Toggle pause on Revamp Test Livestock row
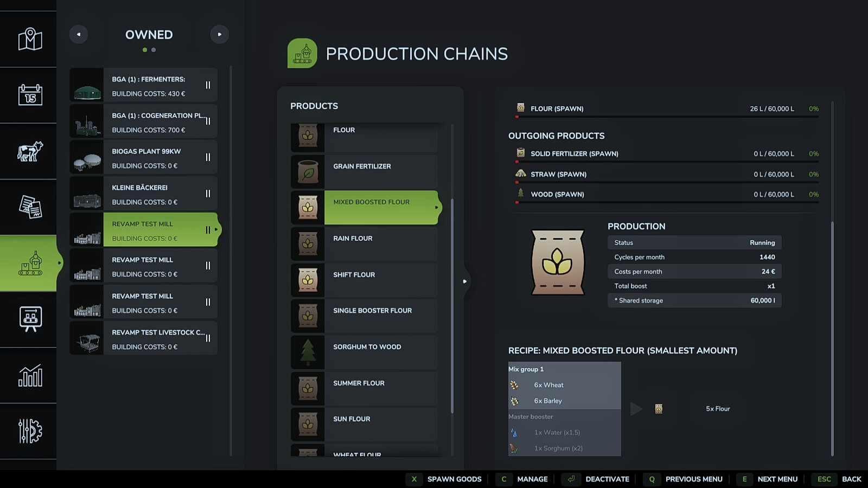868x488 pixels. point(208,338)
